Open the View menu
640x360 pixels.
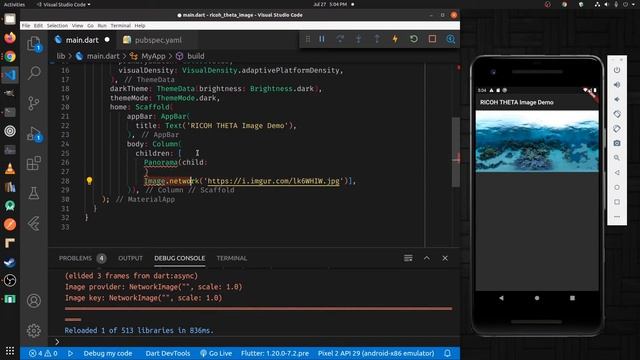pos(78,25)
